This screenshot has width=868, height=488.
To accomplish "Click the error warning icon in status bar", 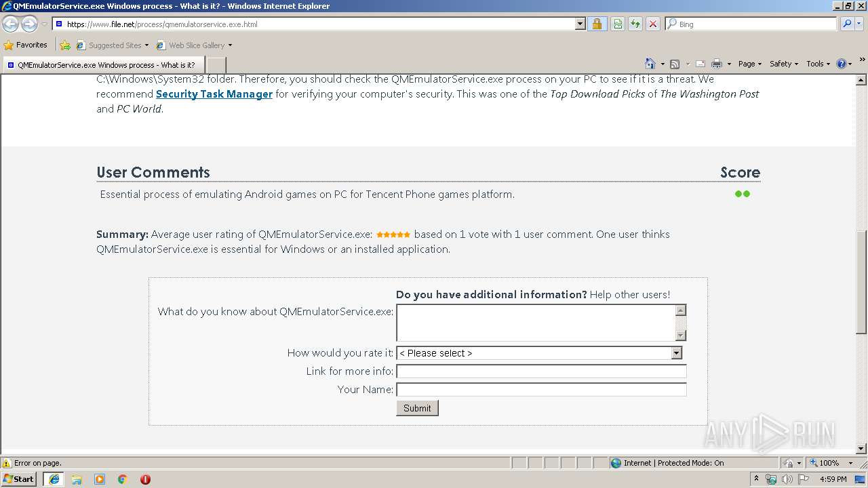I will 7,463.
